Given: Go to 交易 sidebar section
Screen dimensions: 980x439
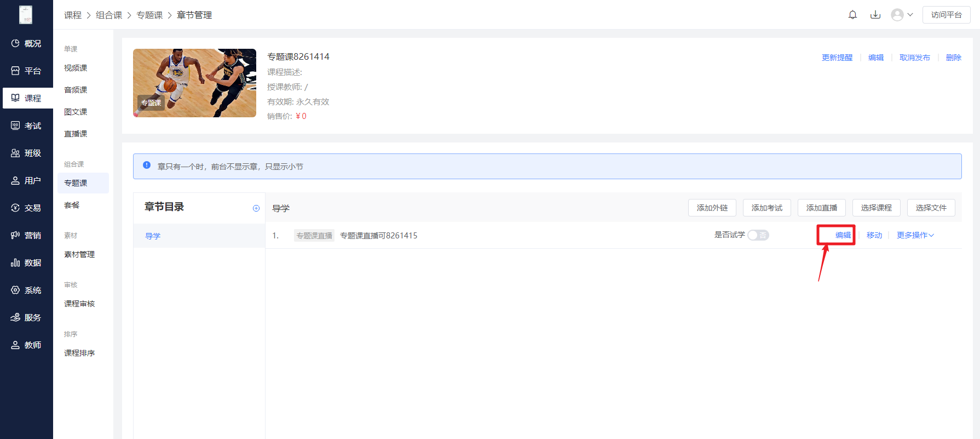Looking at the screenshot, I should pyautogui.click(x=26, y=208).
